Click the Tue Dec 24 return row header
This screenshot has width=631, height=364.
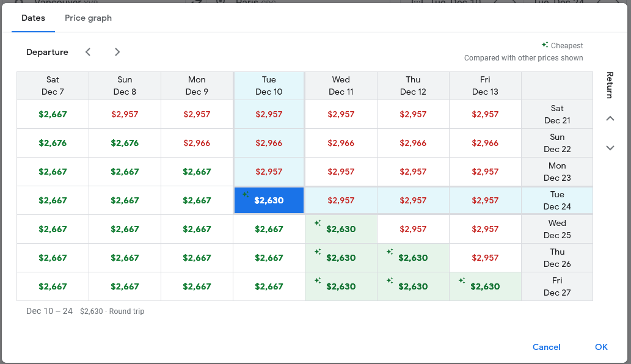click(x=556, y=200)
